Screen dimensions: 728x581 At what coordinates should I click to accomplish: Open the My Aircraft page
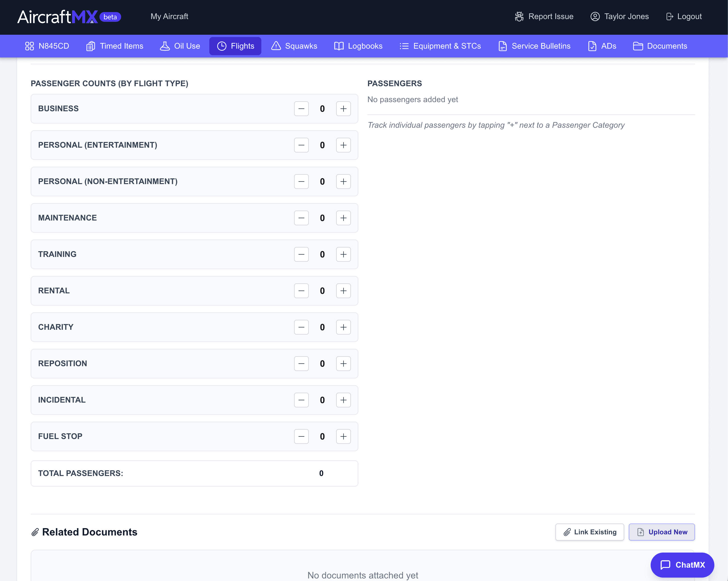[x=169, y=16]
